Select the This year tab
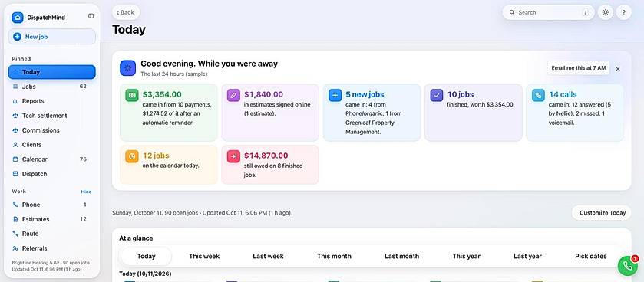 (466, 256)
